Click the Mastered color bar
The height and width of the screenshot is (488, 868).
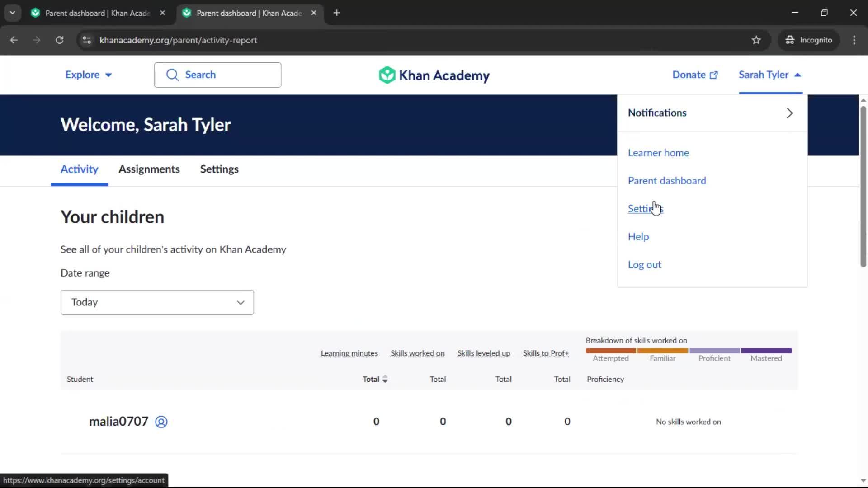click(766, 351)
